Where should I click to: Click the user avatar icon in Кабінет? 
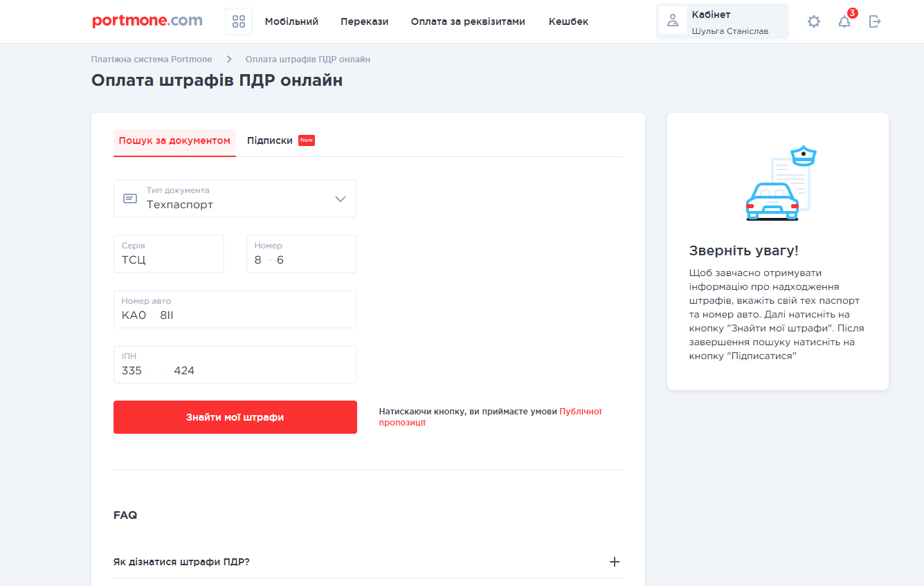[x=673, y=21]
